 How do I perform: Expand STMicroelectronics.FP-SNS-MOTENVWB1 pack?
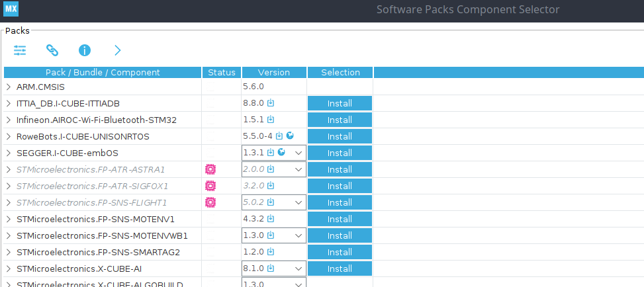tap(8, 235)
